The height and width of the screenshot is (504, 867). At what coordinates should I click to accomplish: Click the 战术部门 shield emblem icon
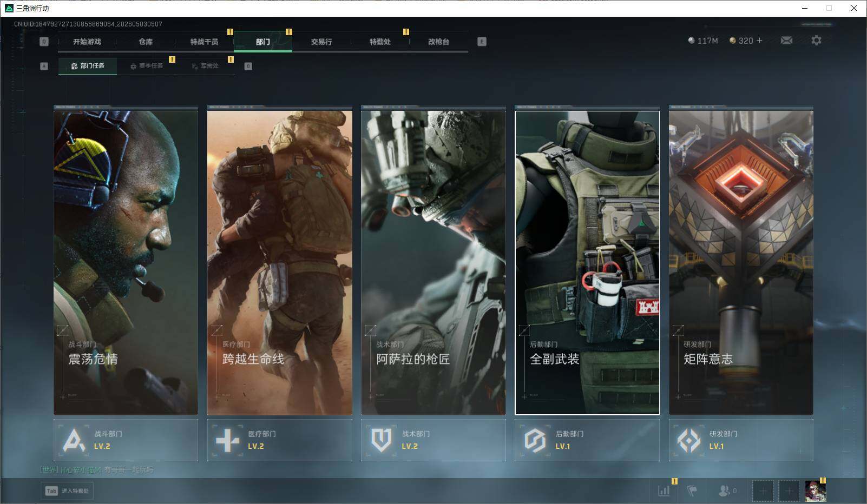coord(381,440)
